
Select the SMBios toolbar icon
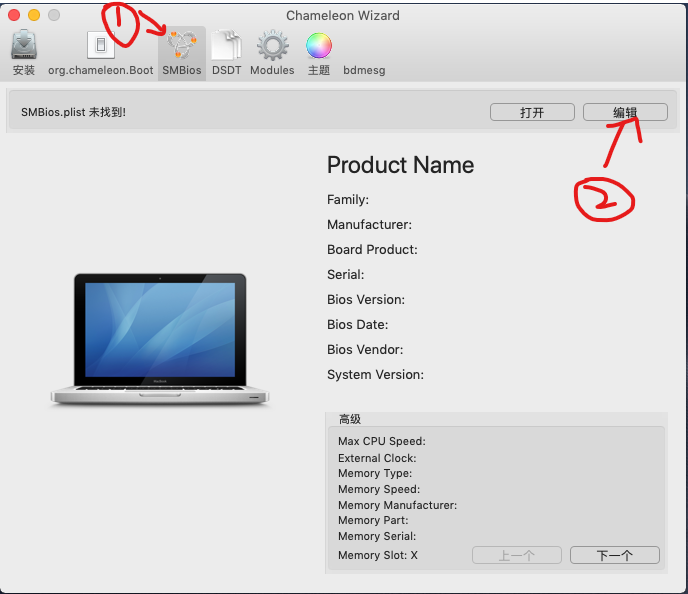(x=182, y=45)
